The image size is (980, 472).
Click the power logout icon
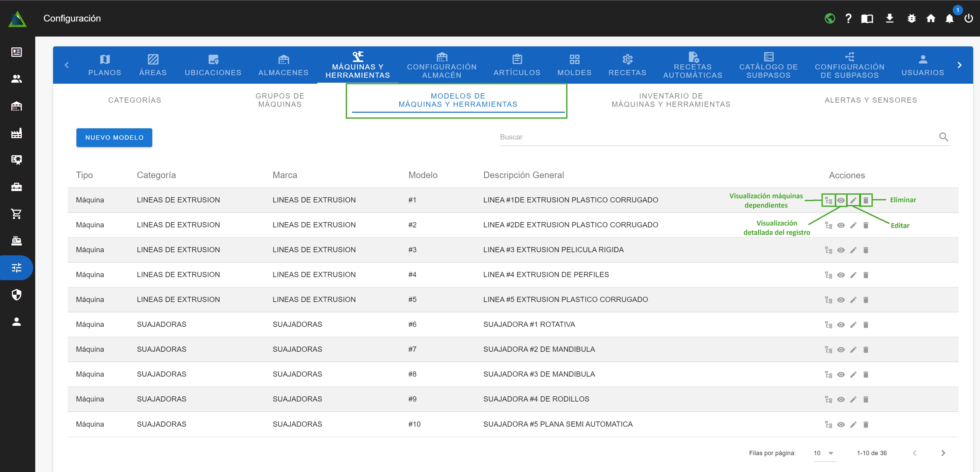pos(968,18)
